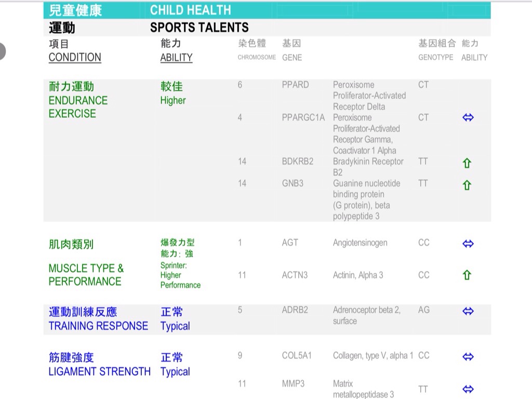Screen dimensions: 532x399
Task: Select the LIGAMENT STRENGTH condition label
Action: tap(99, 371)
